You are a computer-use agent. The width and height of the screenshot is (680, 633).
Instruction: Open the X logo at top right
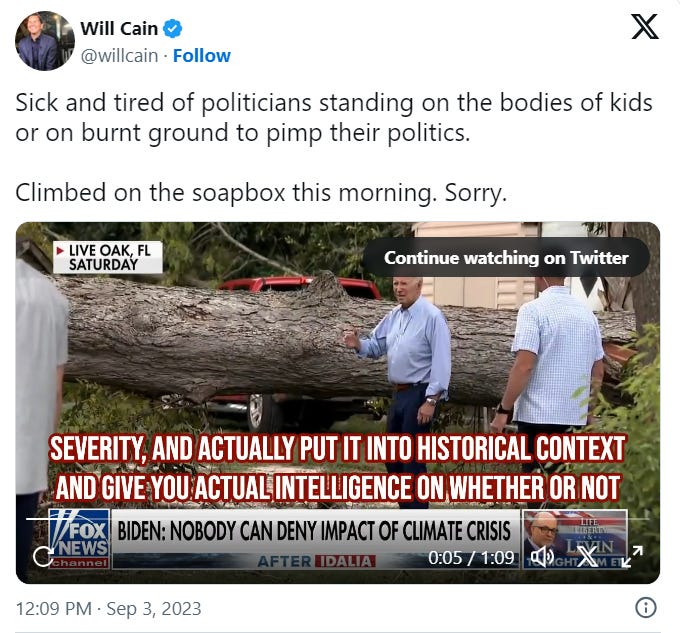point(644,27)
